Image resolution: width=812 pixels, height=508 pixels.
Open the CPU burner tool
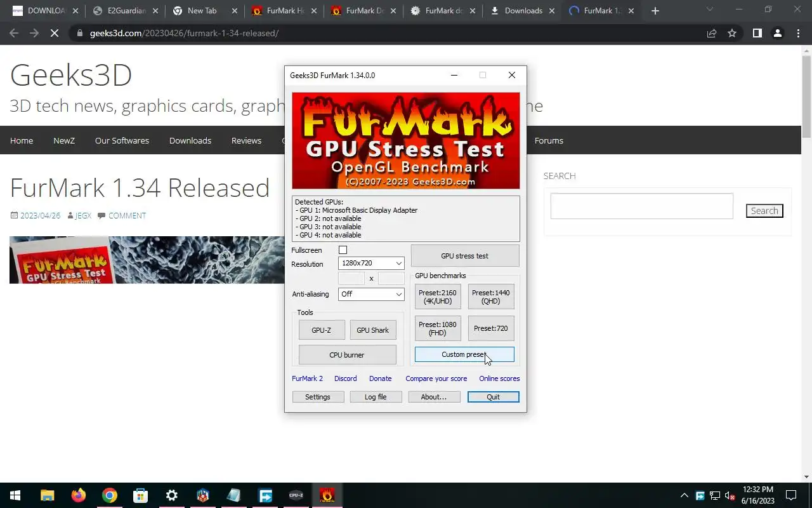point(348,355)
